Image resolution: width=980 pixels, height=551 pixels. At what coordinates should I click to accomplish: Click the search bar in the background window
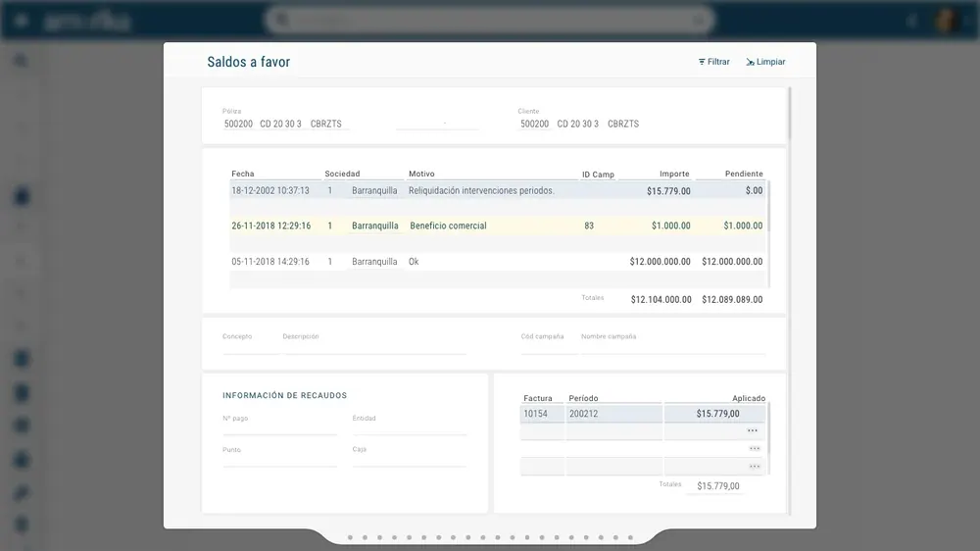(x=491, y=21)
